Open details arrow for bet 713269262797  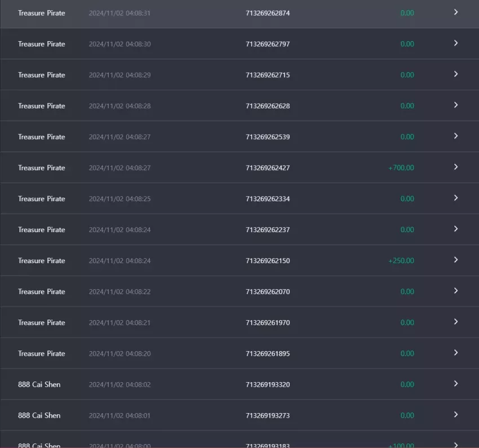coord(455,43)
